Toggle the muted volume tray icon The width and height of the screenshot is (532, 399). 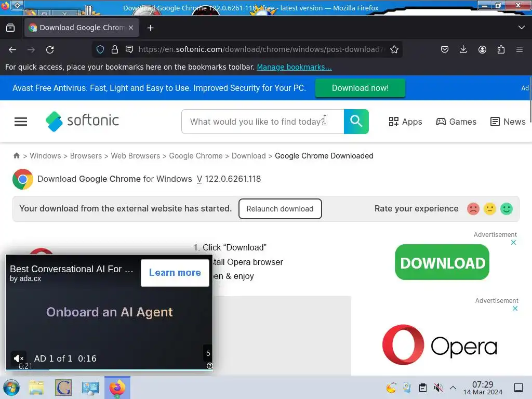point(438,388)
